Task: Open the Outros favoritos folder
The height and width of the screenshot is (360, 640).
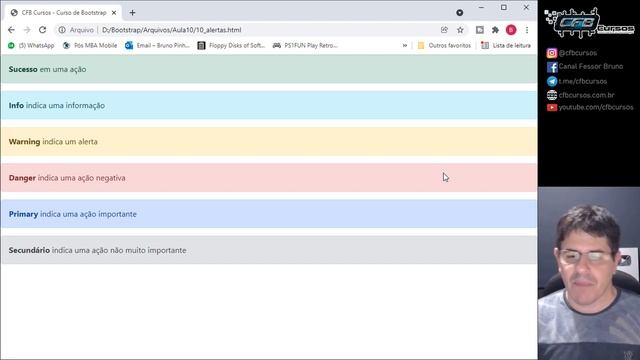Action: pos(444,45)
